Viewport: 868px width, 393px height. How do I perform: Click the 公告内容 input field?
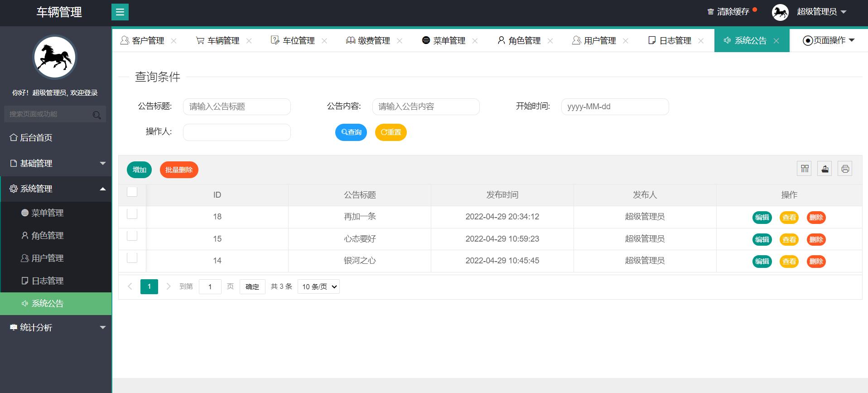pos(426,107)
